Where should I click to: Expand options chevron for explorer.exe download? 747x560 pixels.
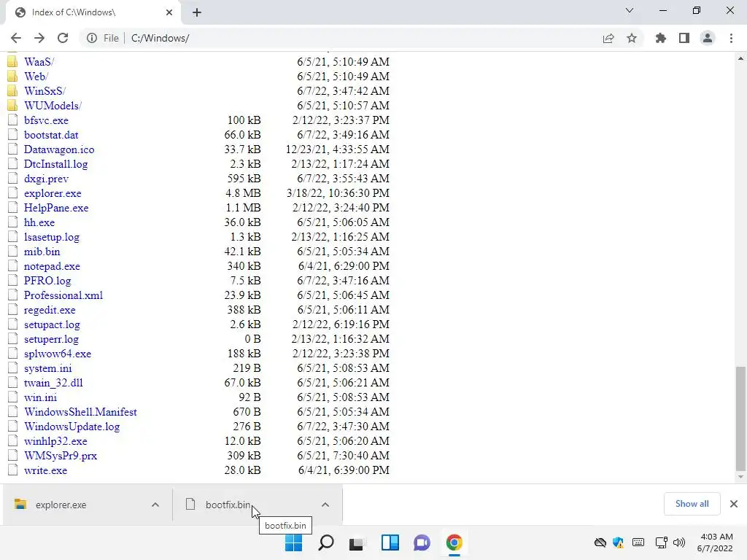155,505
